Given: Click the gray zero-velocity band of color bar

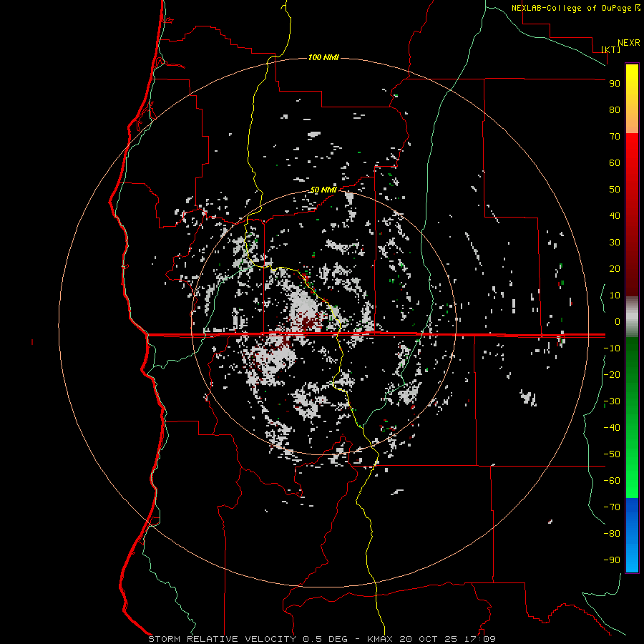Looking at the screenshot, I should click(632, 317).
